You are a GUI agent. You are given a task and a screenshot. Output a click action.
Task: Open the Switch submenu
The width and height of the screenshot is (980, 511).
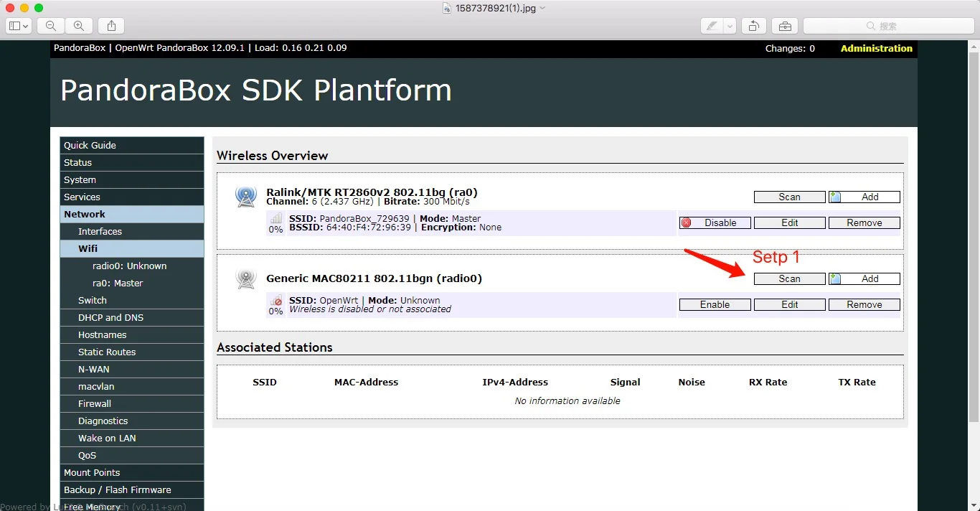[x=132, y=300]
